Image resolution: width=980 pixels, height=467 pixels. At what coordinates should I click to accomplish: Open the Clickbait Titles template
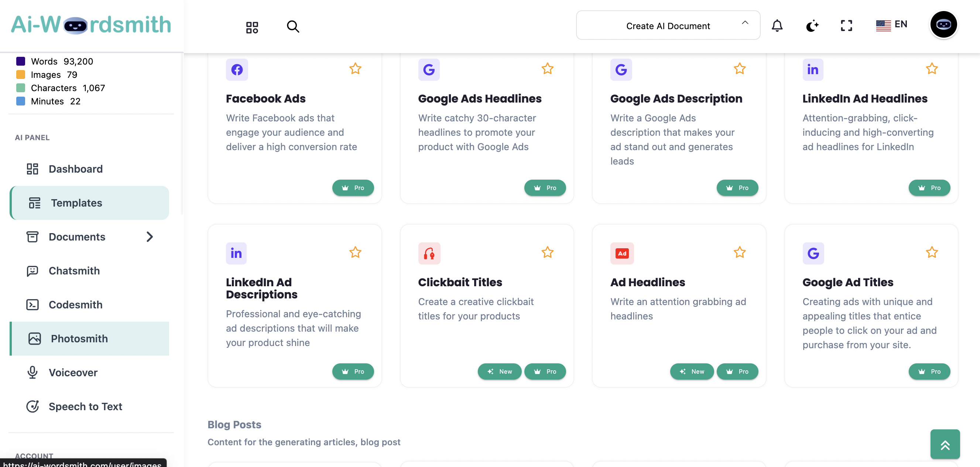[460, 282]
